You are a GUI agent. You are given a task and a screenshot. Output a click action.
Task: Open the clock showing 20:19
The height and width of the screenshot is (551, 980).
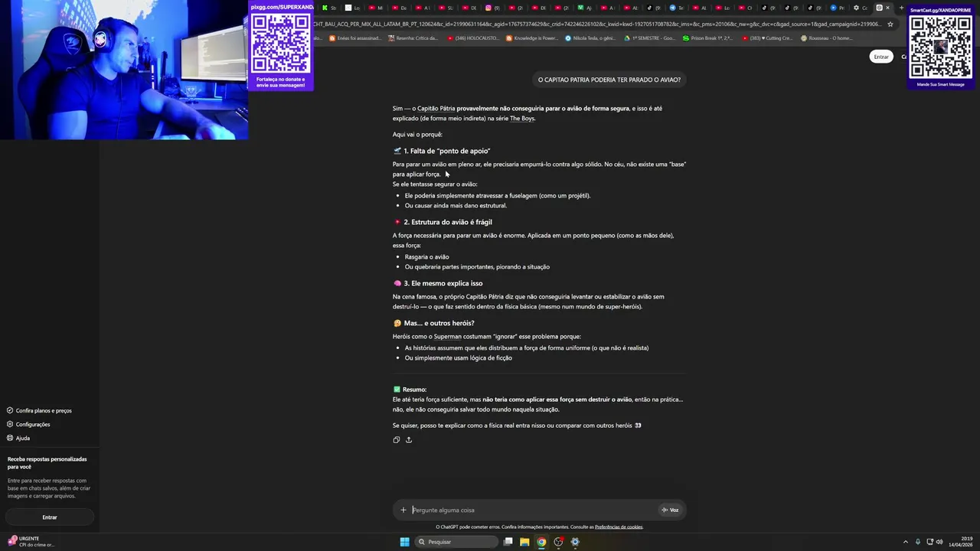tap(960, 542)
